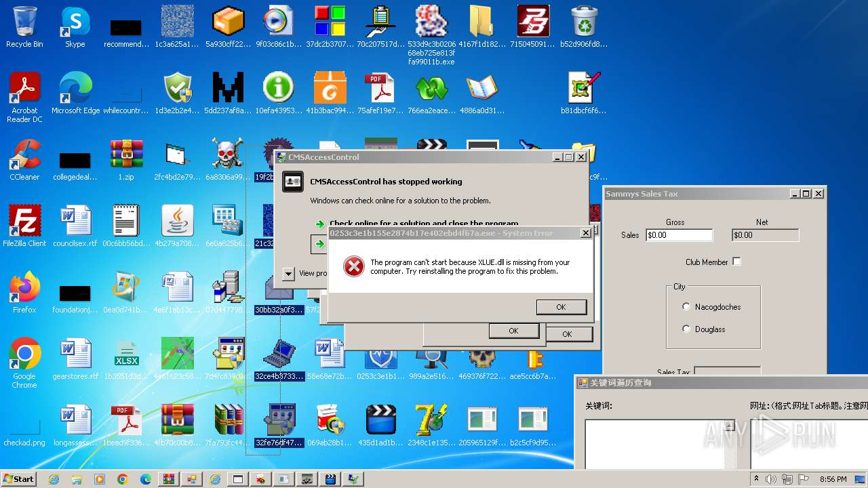
Task: Open Chrome from the taskbar
Action: pyautogui.click(x=123, y=479)
